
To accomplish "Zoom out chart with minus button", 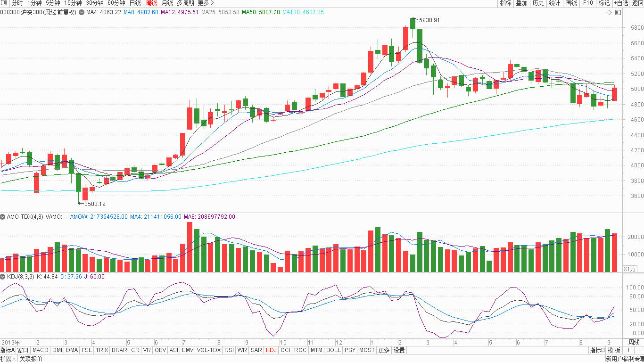I will [639, 350].
